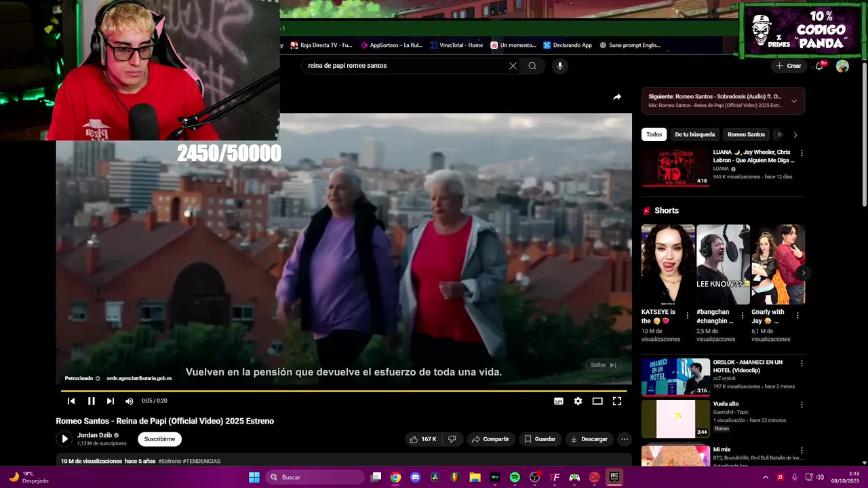Open the account avatar menu
The height and width of the screenshot is (488, 868).
pos(842,66)
